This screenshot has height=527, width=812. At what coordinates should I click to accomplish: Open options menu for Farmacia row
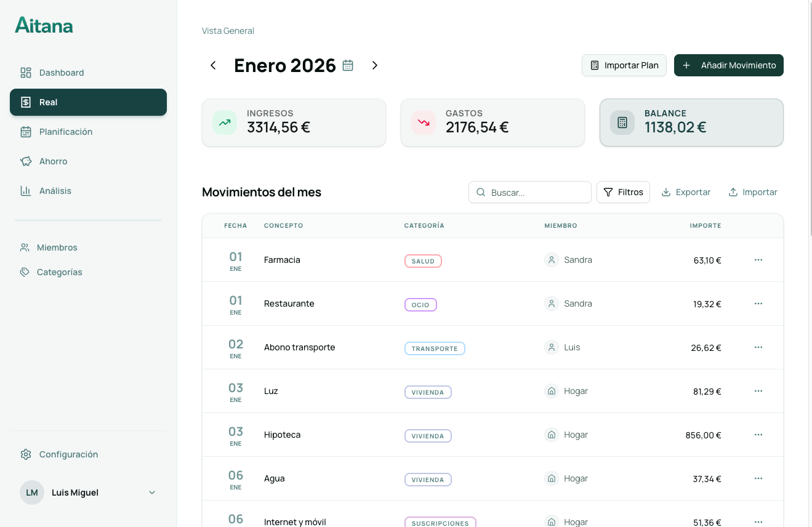pos(758,260)
